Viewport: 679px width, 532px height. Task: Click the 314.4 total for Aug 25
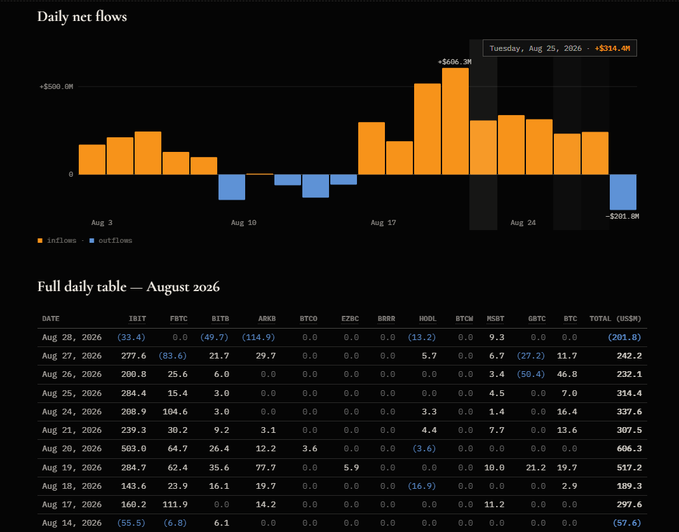click(629, 393)
